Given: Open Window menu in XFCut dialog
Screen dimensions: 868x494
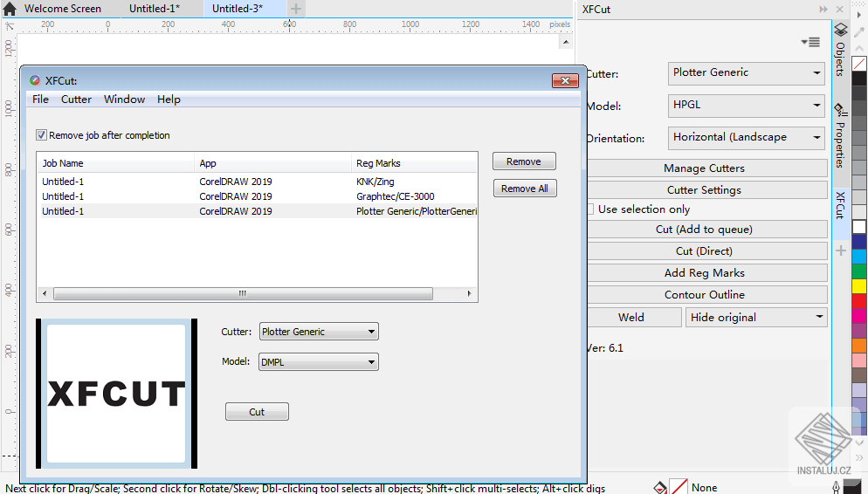Looking at the screenshot, I should [124, 99].
